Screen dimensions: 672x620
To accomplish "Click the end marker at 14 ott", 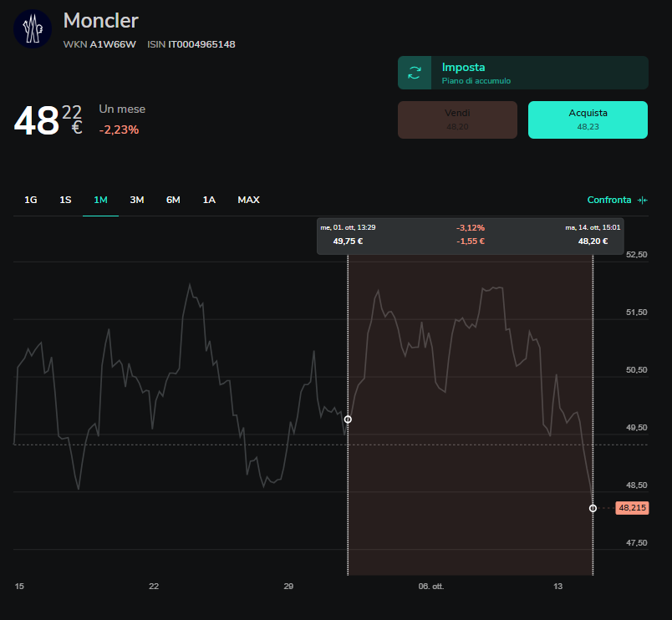I will point(593,508).
